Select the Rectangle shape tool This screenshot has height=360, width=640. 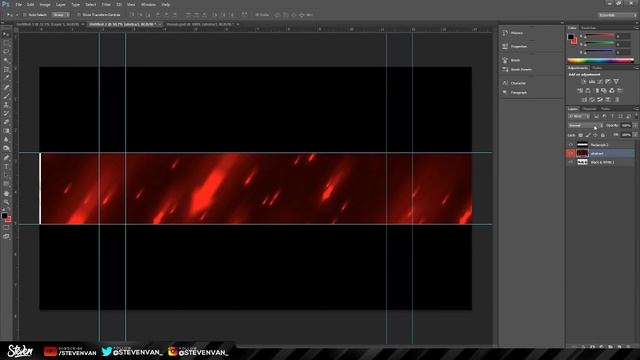coord(6,184)
